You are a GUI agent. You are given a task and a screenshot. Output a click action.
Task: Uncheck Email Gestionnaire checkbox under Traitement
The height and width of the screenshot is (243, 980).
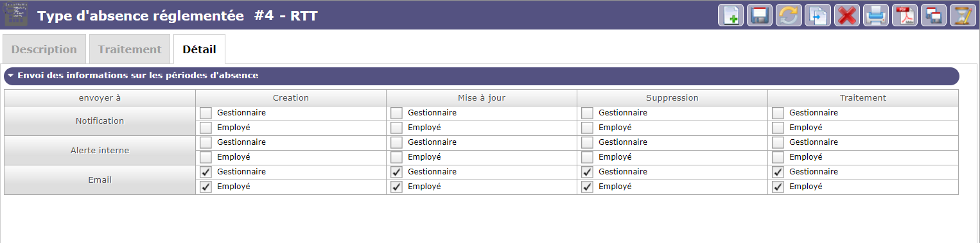[x=778, y=172]
